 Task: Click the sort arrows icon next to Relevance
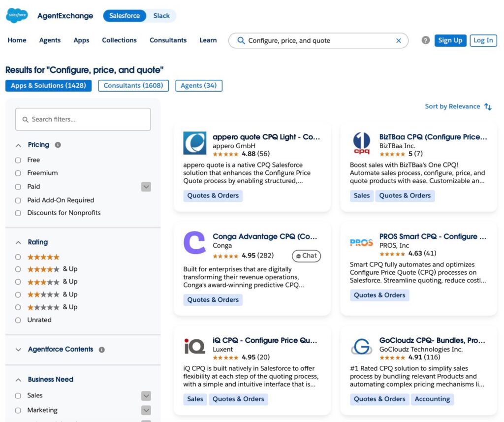pyautogui.click(x=488, y=106)
